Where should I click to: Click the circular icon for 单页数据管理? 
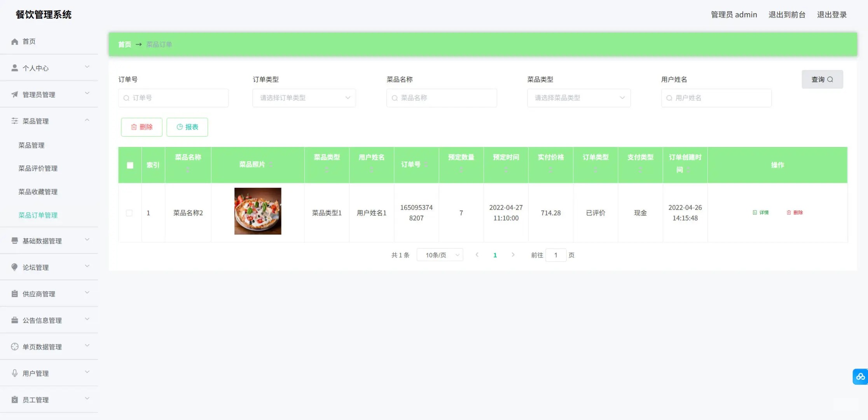[15, 346]
